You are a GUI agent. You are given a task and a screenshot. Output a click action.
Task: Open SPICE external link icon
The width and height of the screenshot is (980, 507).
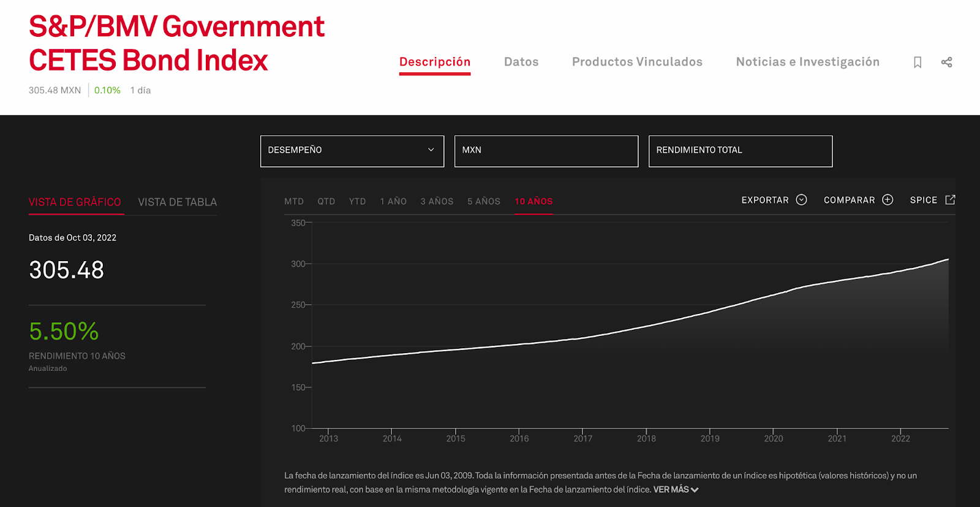click(950, 200)
